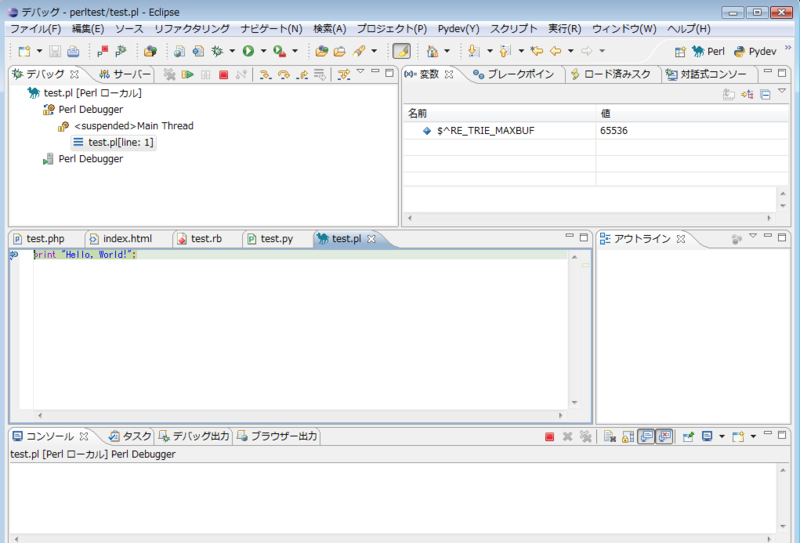The image size is (800, 543).
Task: Switch to Perl perspective
Action: pos(708,52)
